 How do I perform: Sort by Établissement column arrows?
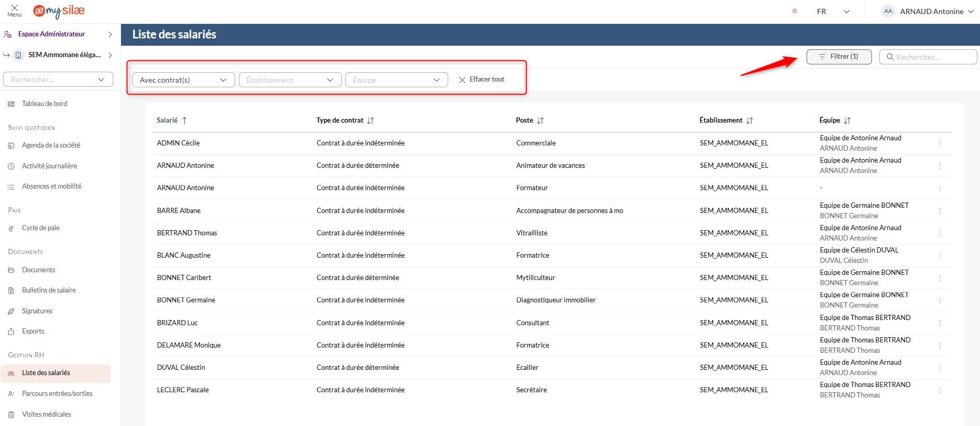coord(749,121)
